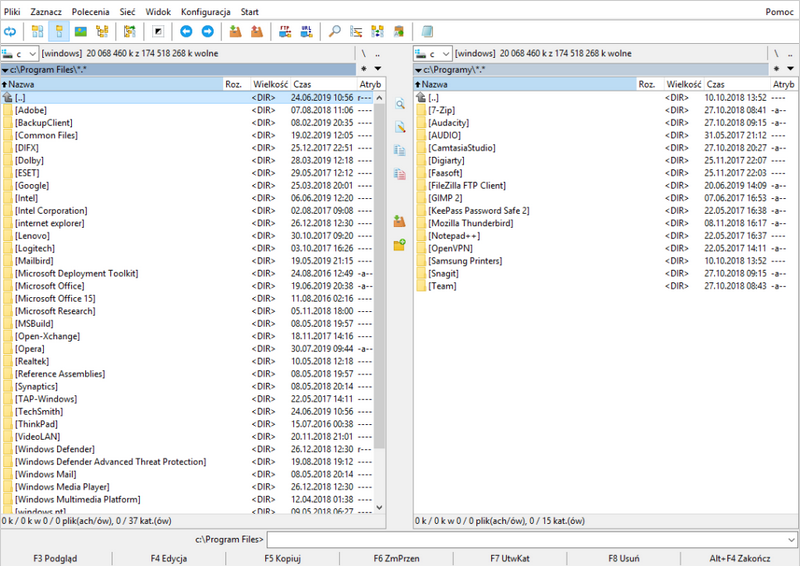
Task: Open left panel directory history arrow
Action: click(378, 68)
